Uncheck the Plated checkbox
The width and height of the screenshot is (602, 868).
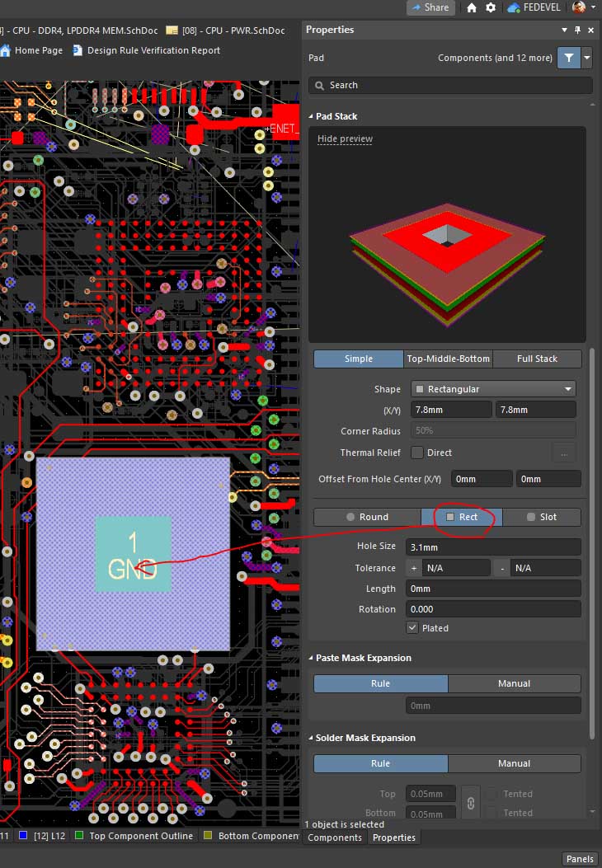(x=412, y=628)
